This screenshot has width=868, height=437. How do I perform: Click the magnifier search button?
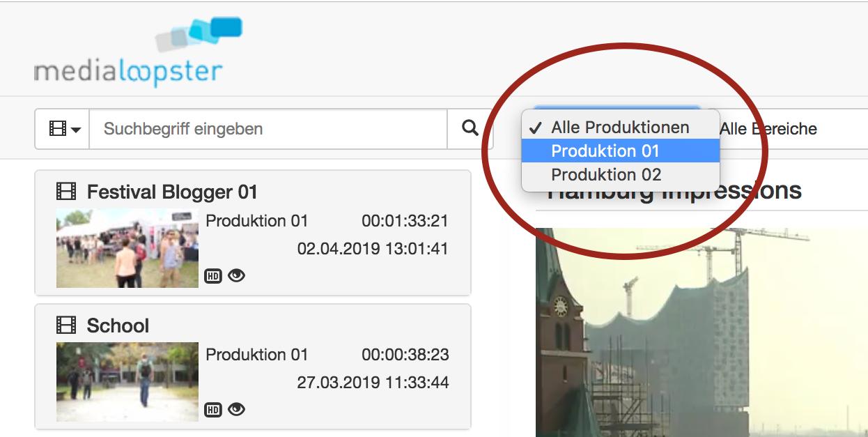click(x=470, y=128)
